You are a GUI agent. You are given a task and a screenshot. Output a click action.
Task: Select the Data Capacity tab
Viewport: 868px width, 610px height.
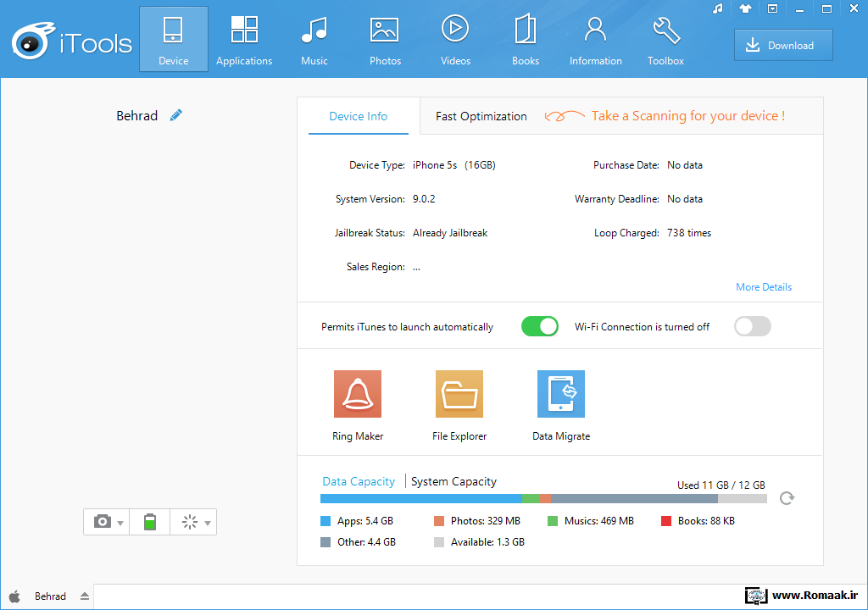click(359, 481)
